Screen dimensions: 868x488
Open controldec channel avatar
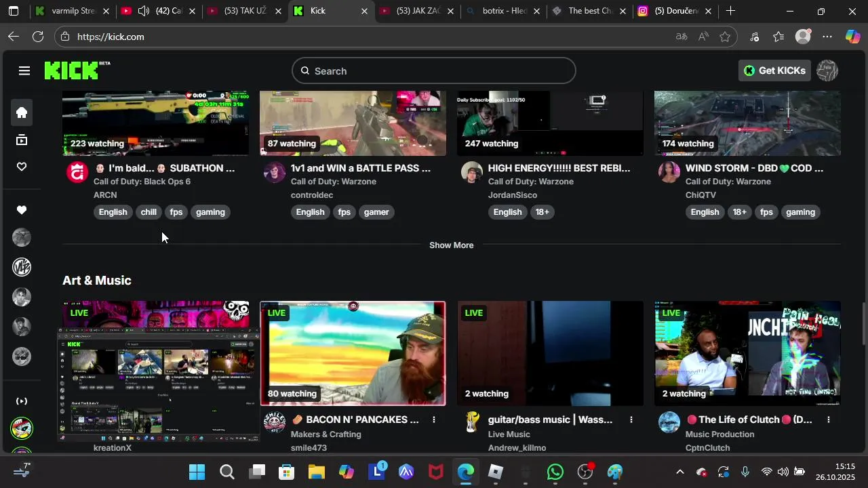coord(275,172)
